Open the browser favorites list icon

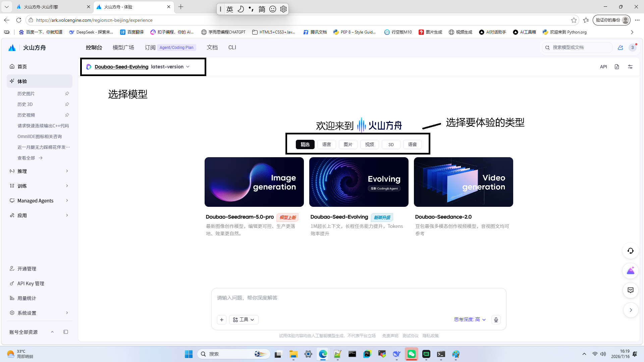[x=586, y=20]
